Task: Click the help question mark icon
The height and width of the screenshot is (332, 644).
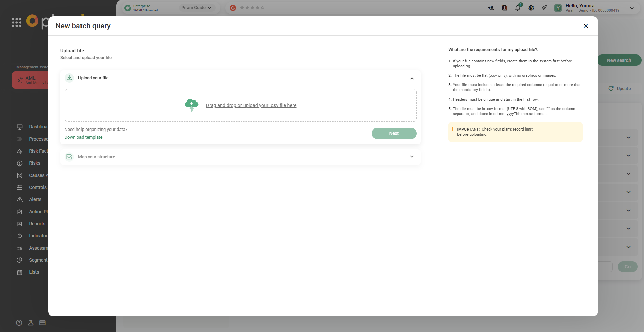Action: [19, 323]
